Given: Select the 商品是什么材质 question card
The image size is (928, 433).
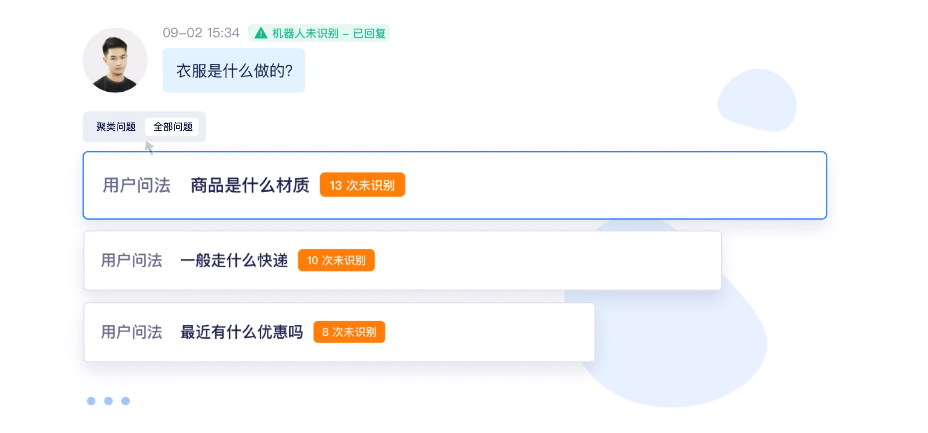Looking at the screenshot, I should [455, 186].
